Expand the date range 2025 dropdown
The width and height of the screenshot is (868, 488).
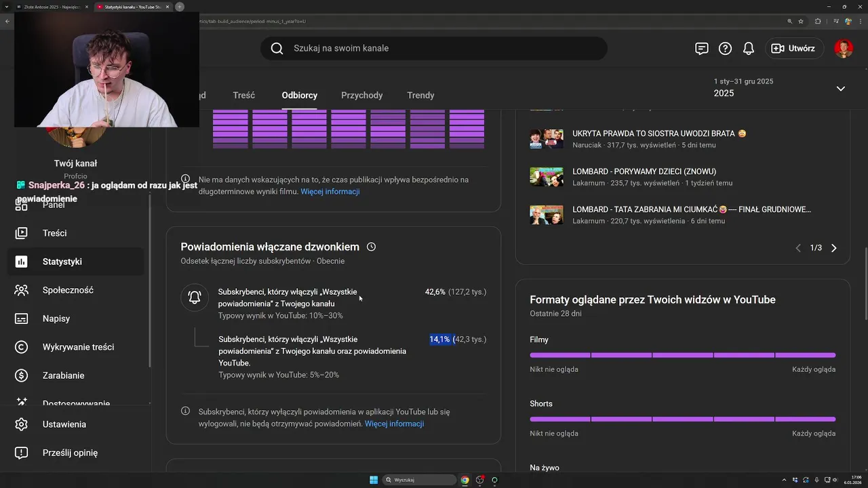[840, 88]
